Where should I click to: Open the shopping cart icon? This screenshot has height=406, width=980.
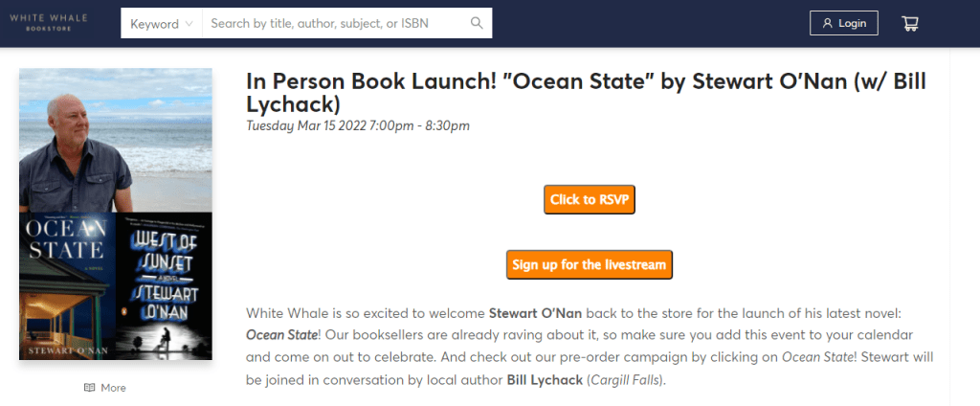coord(910,23)
